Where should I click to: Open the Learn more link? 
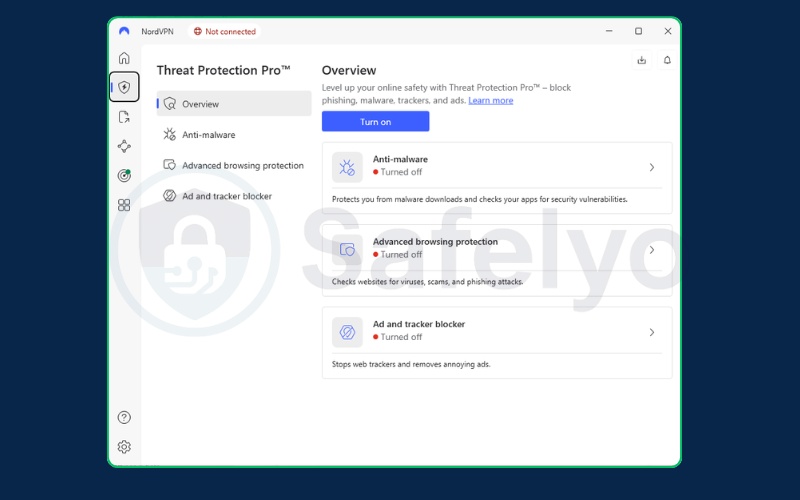click(x=491, y=101)
